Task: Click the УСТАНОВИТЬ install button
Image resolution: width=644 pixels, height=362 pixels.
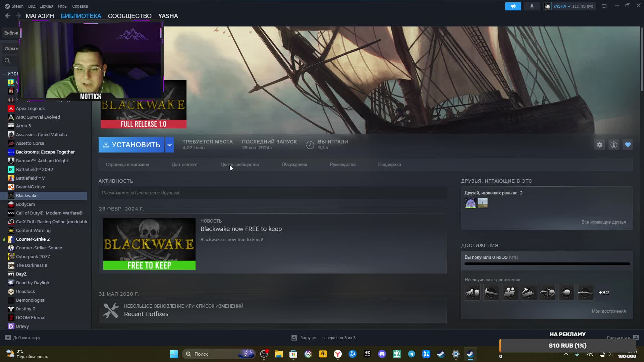Action: 131,145
